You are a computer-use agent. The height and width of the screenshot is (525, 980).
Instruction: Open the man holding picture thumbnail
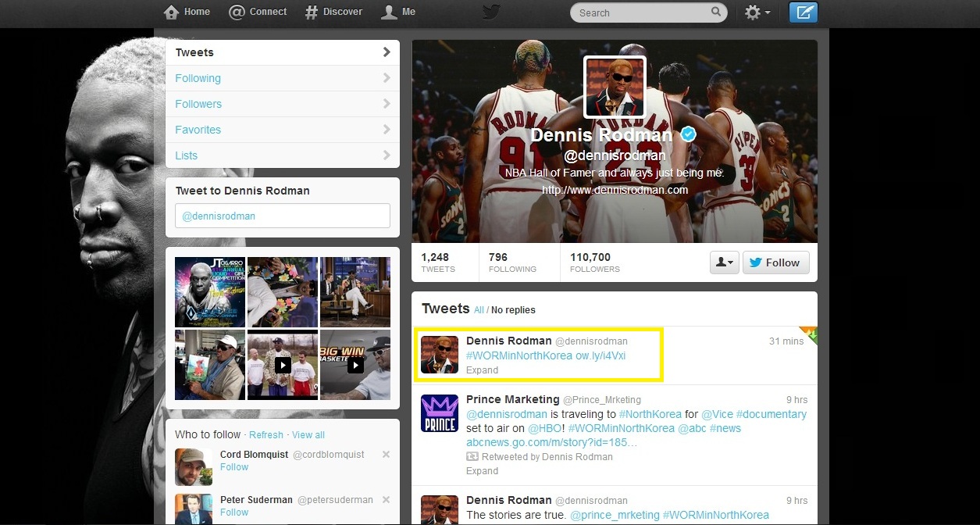(209, 365)
